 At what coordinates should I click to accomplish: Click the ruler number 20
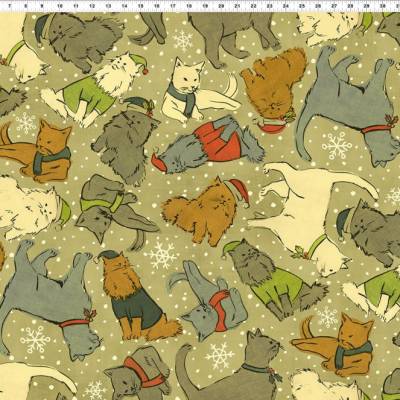coord(221,6)
